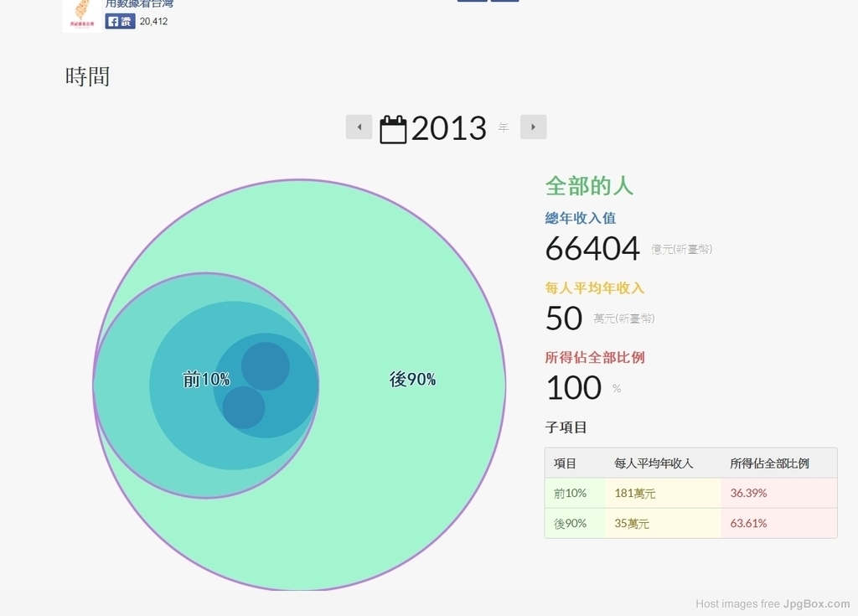Click the lower small dark blue circle
858x616 pixels.
(243, 407)
